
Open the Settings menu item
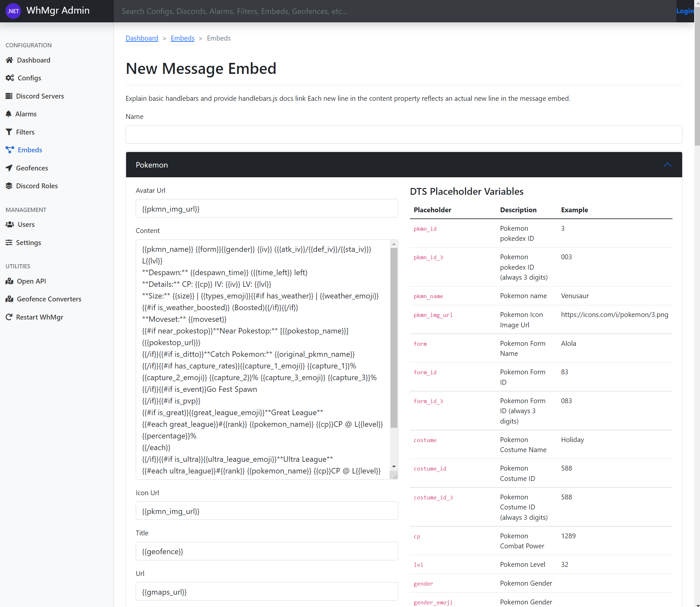click(29, 242)
